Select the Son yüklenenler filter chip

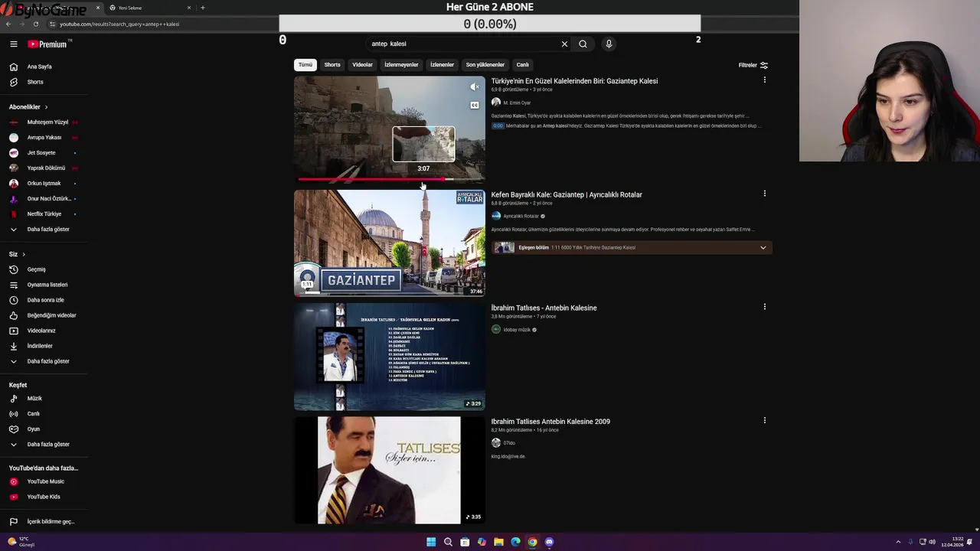point(485,65)
